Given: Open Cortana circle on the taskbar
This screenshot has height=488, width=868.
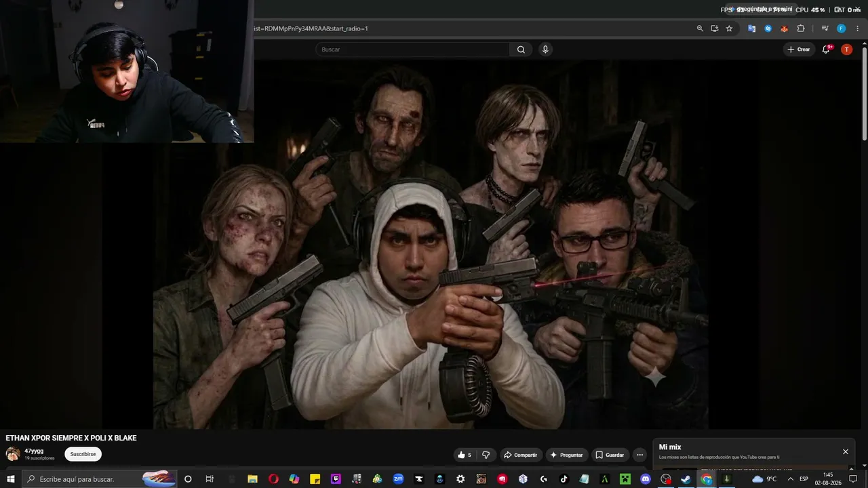Looking at the screenshot, I should click(x=188, y=479).
